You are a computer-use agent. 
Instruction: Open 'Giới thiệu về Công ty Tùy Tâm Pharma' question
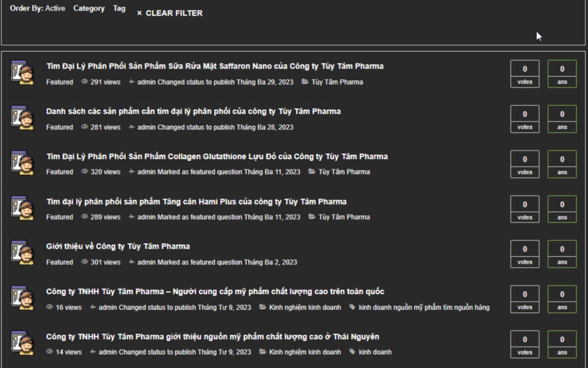point(118,246)
